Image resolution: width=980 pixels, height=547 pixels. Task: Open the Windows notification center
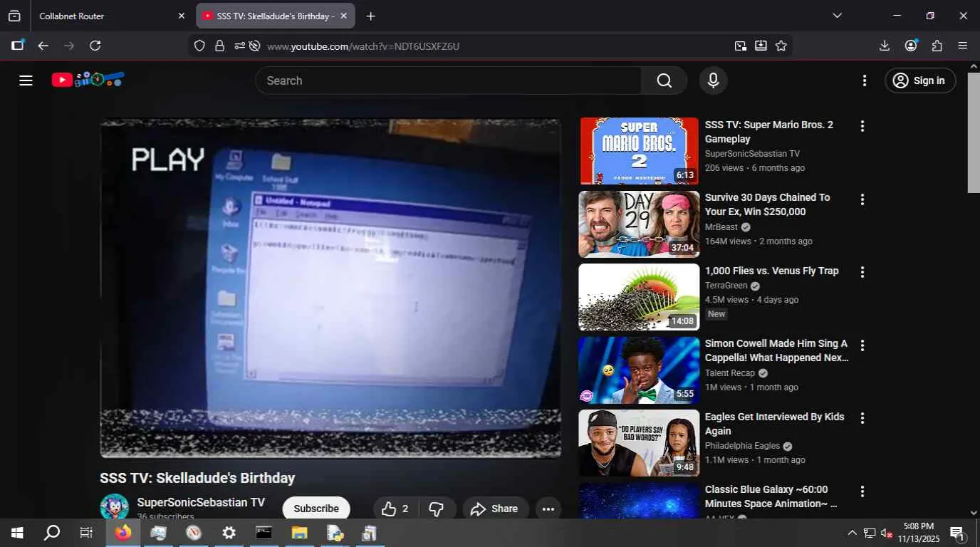tap(958, 533)
